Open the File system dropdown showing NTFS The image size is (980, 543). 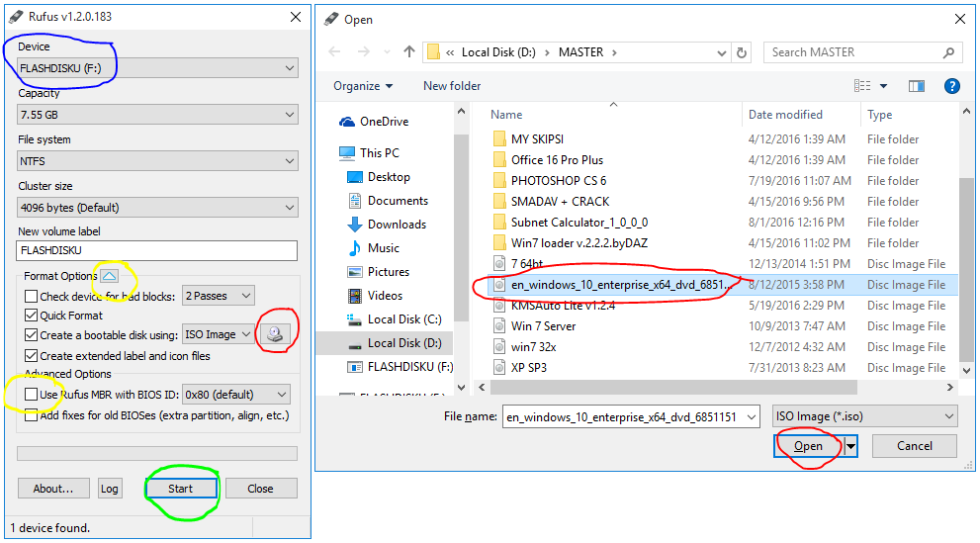[157, 161]
